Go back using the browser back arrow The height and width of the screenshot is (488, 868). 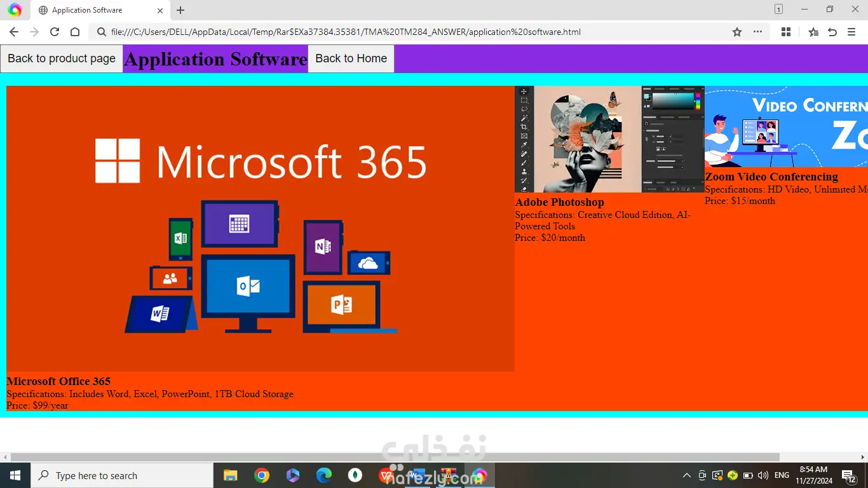(14, 32)
